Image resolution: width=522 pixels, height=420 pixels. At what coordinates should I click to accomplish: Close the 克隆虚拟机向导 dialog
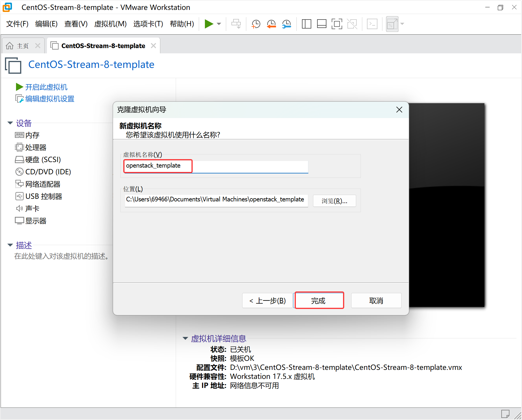(x=399, y=110)
